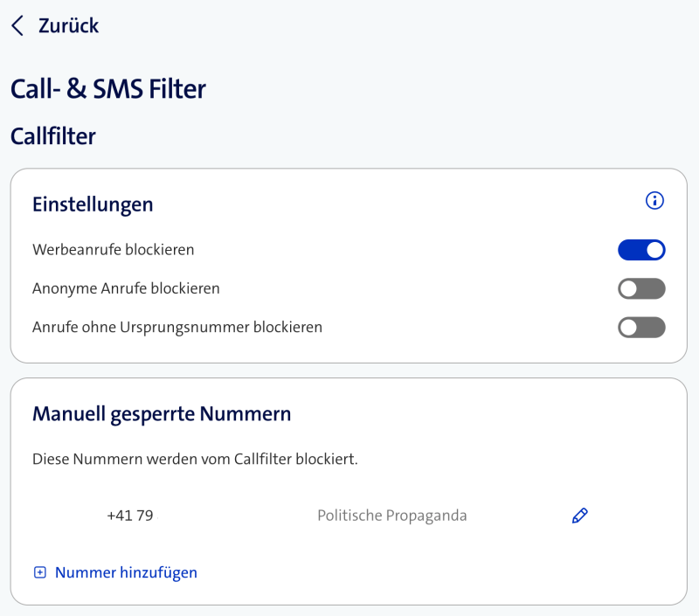
Task: Click the Diese Nummern werden blockiert description
Action: pos(195,459)
